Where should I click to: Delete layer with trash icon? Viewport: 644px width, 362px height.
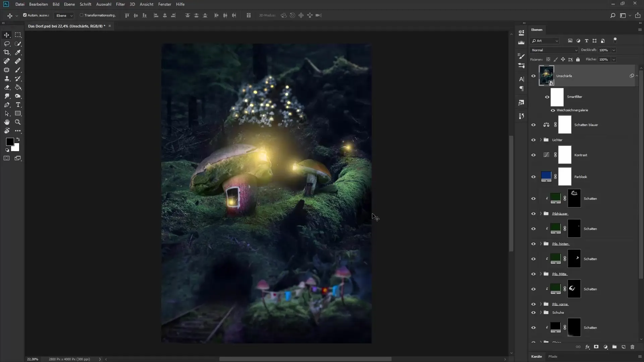pos(632,347)
